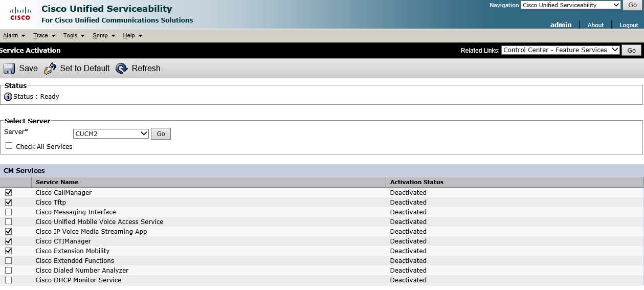Click Cisco Unified Mobile Voice Access Service text
The width and height of the screenshot is (644, 290).
click(x=99, y=222)
